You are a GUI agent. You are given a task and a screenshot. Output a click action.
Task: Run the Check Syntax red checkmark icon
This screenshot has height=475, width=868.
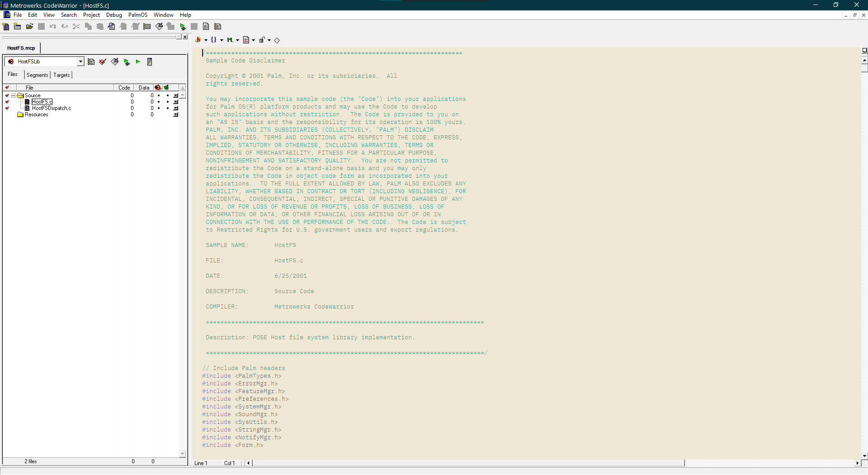[x=102, y=62]
